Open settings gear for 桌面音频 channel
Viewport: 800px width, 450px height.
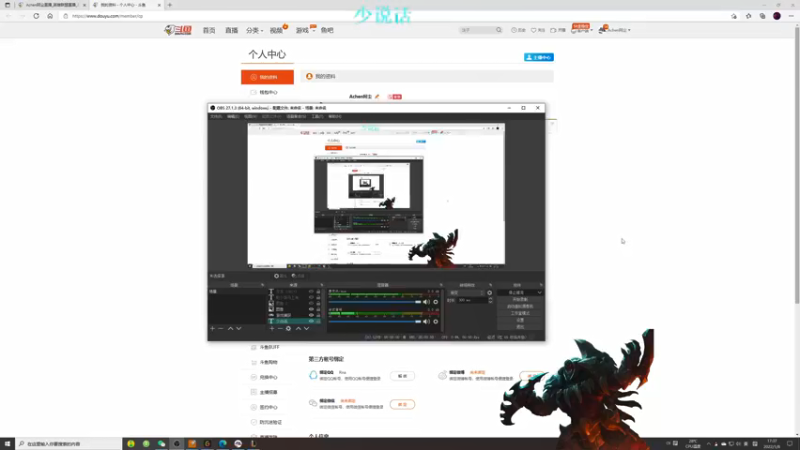pos(436,321)
